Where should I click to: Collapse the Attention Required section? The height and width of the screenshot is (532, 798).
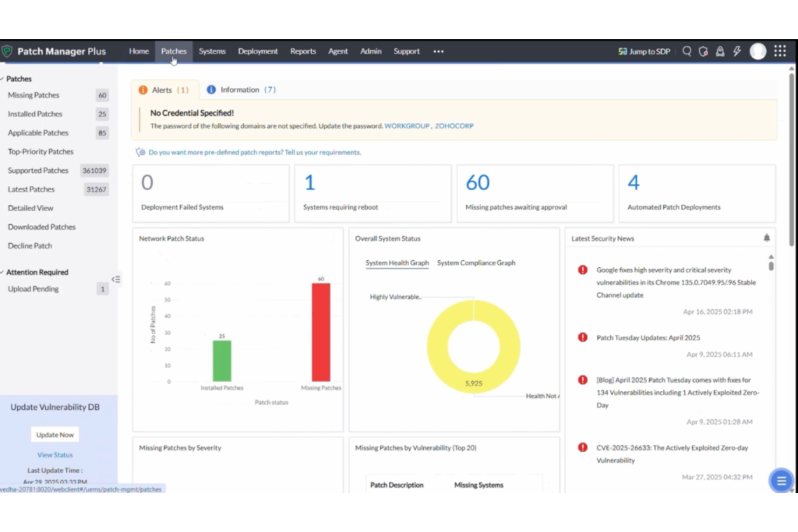2,272
